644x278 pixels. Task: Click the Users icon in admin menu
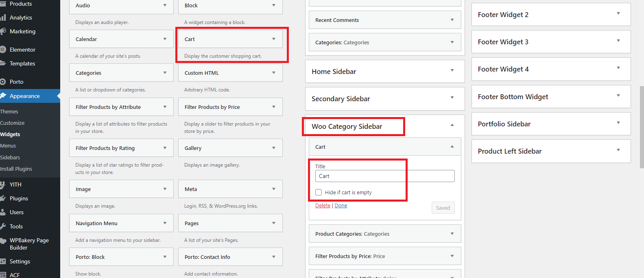(3, 212)
